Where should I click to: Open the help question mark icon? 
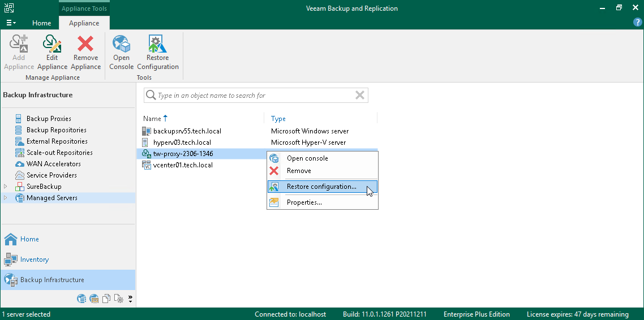(637, 23)
